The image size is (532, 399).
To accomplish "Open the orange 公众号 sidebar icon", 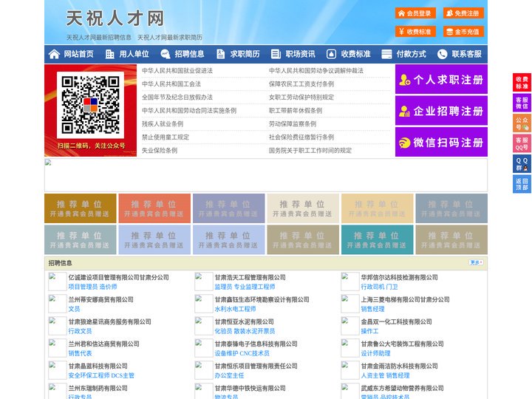I will 522,123.
